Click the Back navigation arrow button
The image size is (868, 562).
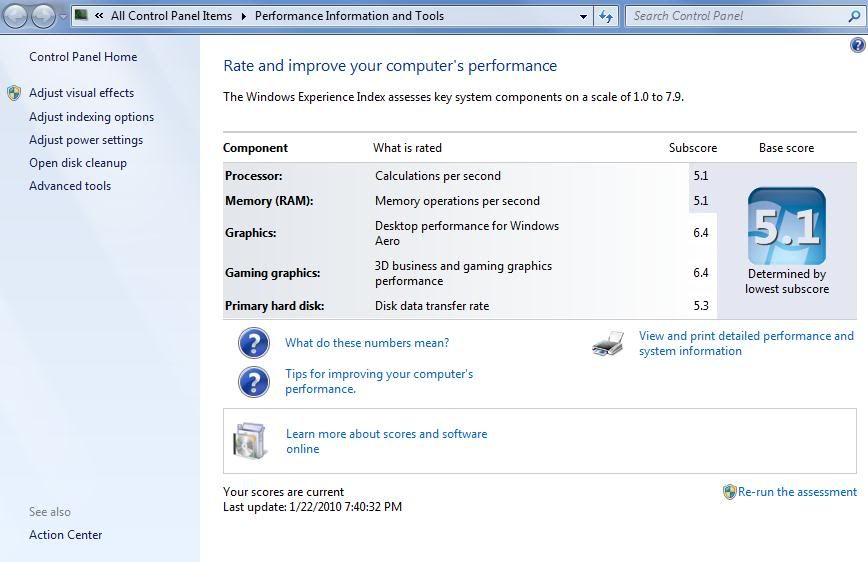coord(16,17)
